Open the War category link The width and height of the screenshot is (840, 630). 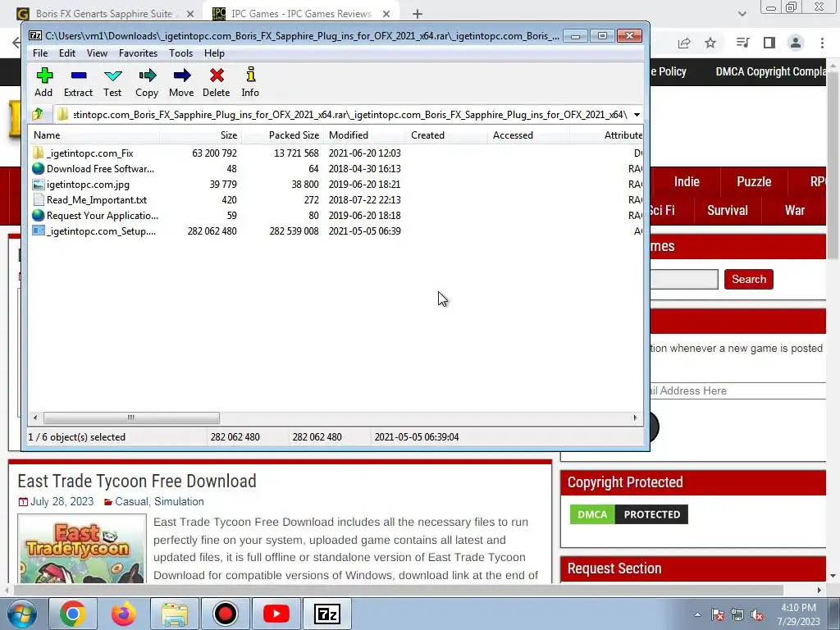pyautogui.click(x=795, y=211)
